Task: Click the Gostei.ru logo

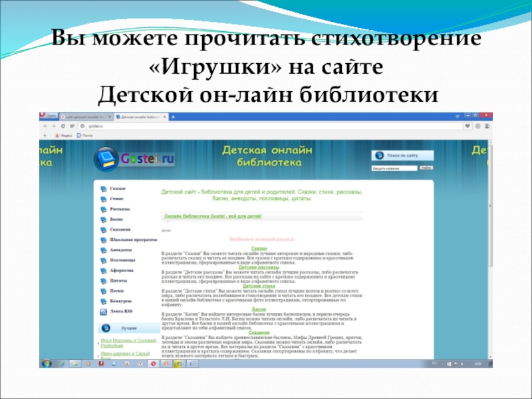Action: pos(134,159)
